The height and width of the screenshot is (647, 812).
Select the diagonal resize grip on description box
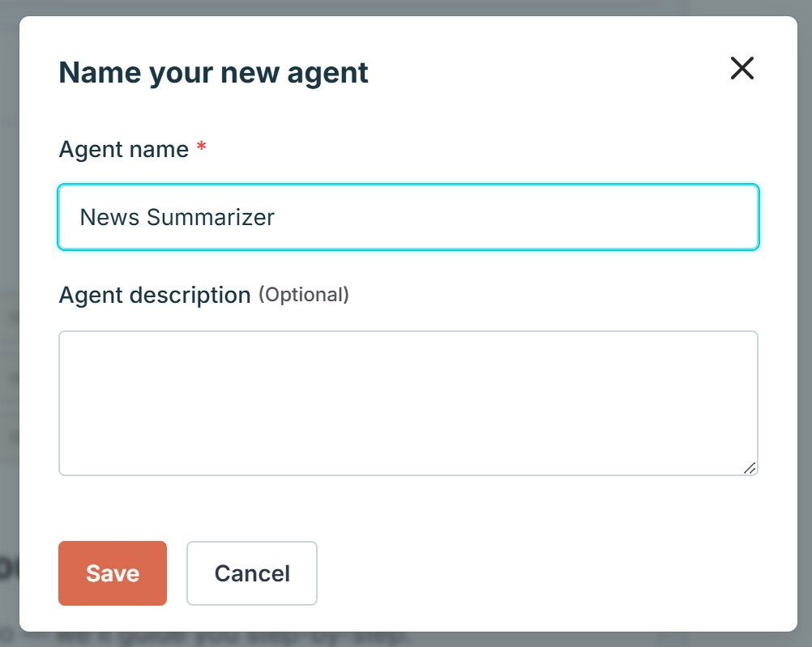click(751, 467)
